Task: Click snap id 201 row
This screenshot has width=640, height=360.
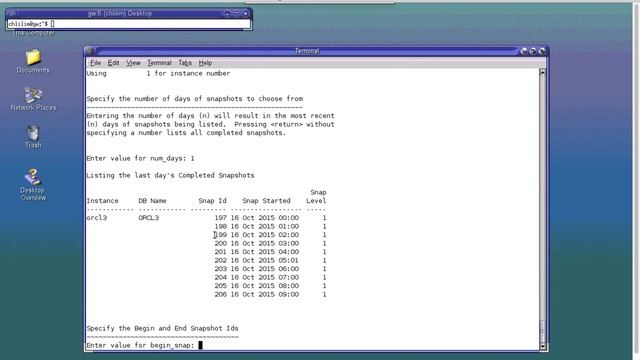Action: click(270, 252)
